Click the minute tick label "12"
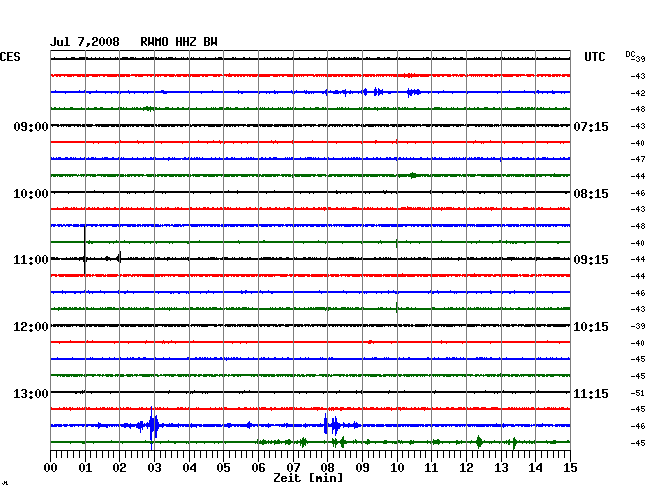This screenshot has width=650, height=494. 466,467
